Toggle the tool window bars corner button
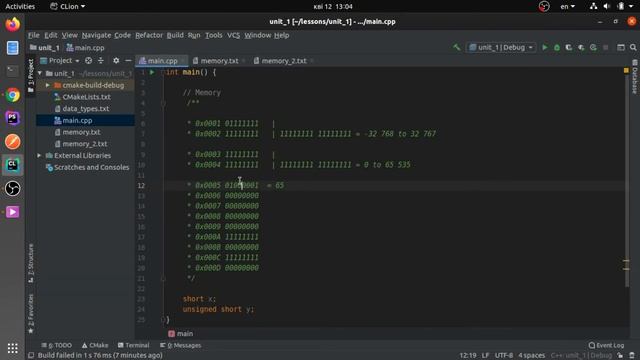640x360 pixels. 31,355
